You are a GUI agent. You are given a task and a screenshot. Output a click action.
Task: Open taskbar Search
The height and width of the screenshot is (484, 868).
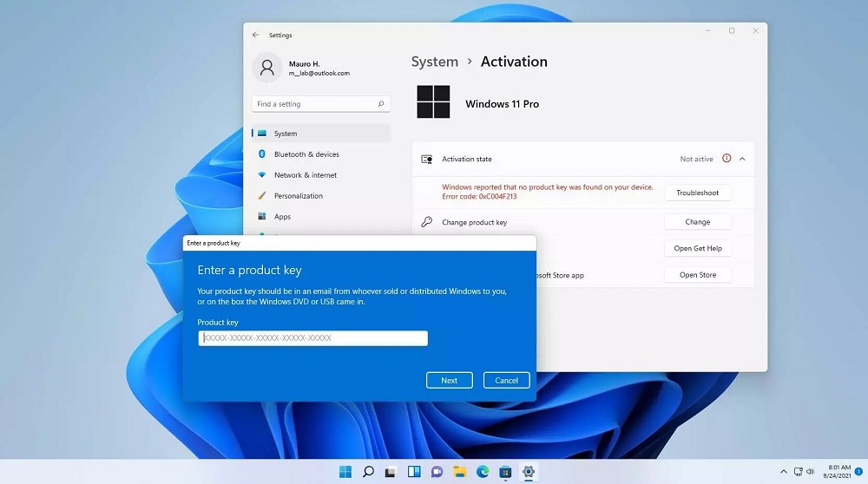click(x=368, y=472)
